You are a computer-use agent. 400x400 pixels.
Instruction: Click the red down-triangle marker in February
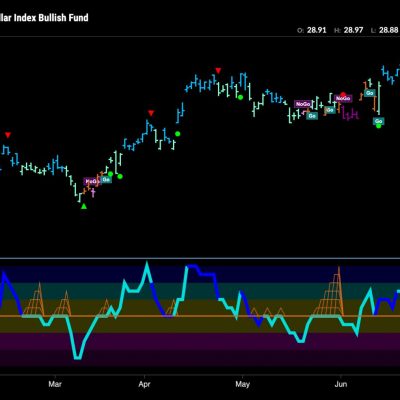(8, 135)
